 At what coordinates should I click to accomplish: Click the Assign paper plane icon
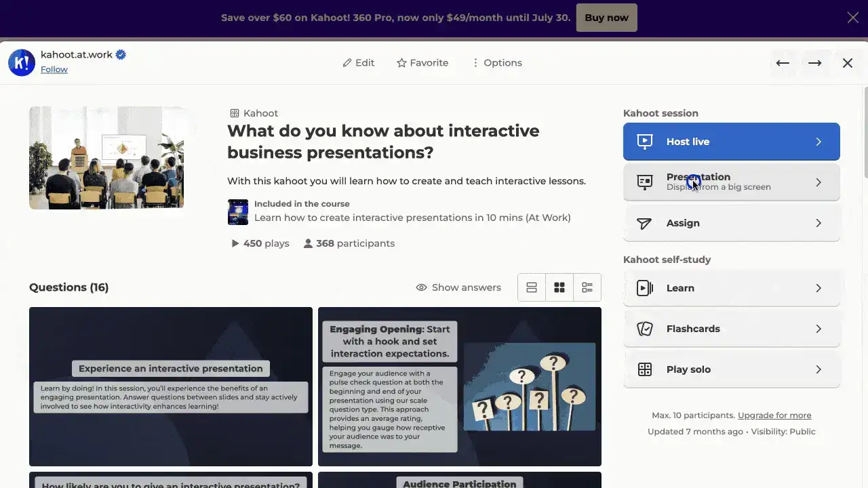pos(645,223)
